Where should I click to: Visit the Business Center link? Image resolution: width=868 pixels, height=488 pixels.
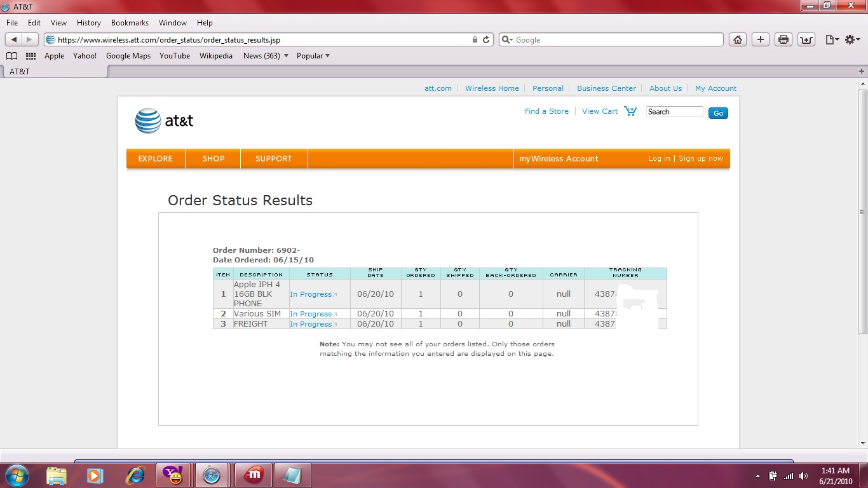click(x=606, y=88)
